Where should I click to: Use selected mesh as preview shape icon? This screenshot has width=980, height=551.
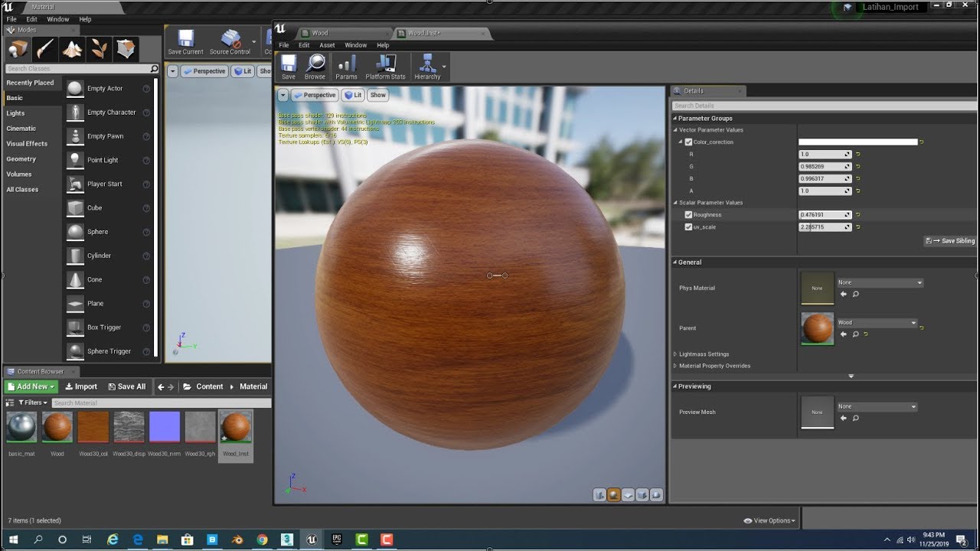(x=657, y=495)
